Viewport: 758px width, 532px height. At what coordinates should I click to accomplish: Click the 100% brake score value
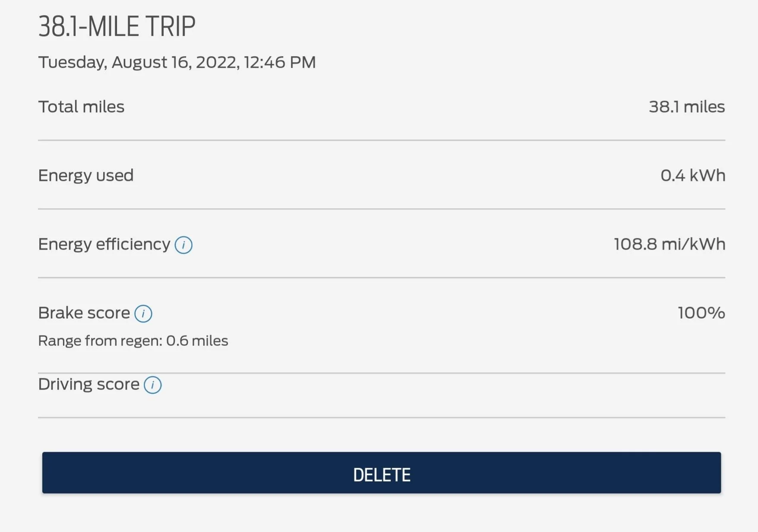coord(701,313)
